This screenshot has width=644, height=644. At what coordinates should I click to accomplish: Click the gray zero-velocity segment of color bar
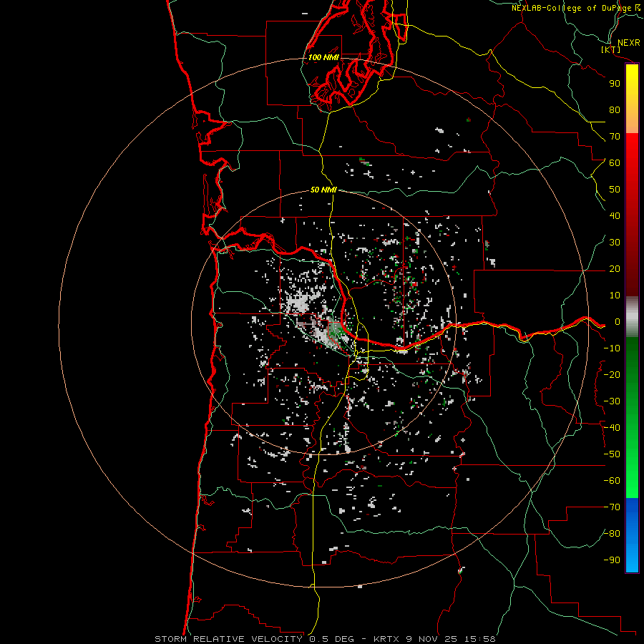click(632, 317)
